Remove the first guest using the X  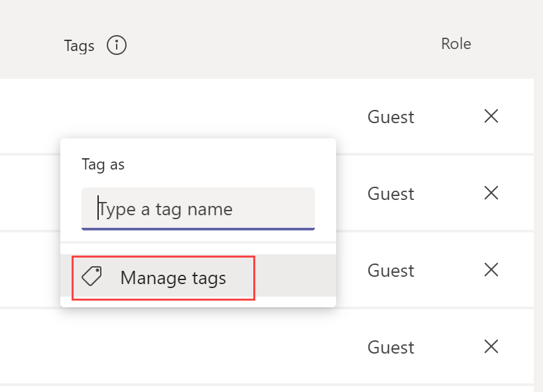tap(491, 117)
